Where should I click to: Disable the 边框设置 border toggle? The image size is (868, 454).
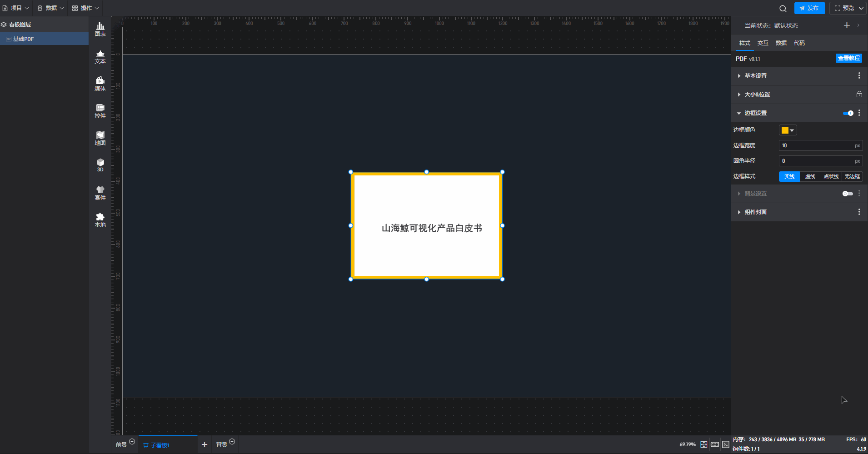848,113
